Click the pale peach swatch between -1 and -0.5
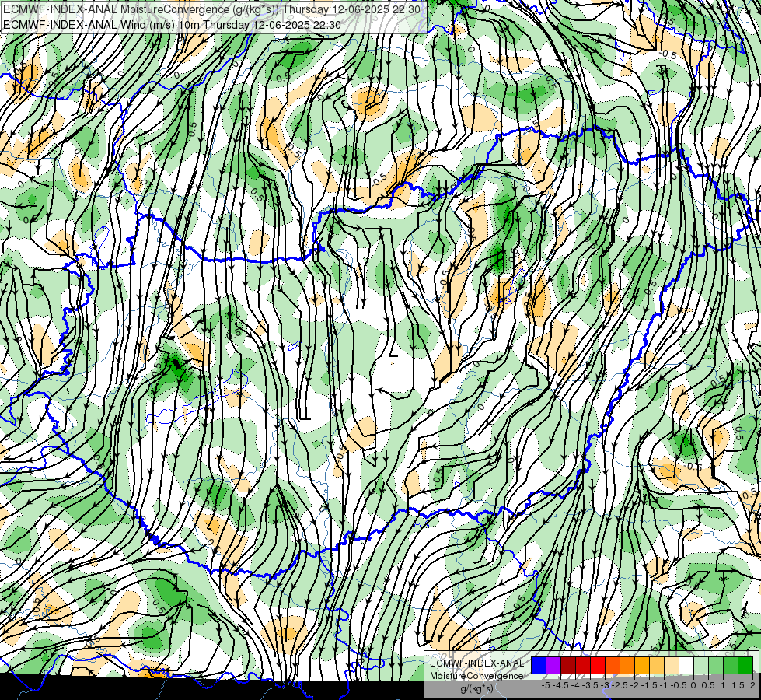Screen dimensions: 761x700 tap(672, 666)
